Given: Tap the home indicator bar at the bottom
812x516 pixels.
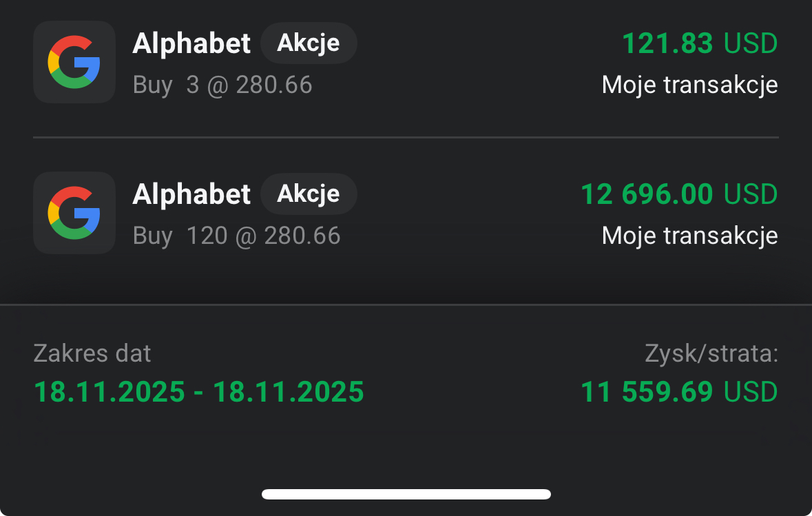Looking at the screenshot, I should coord(406,494).
